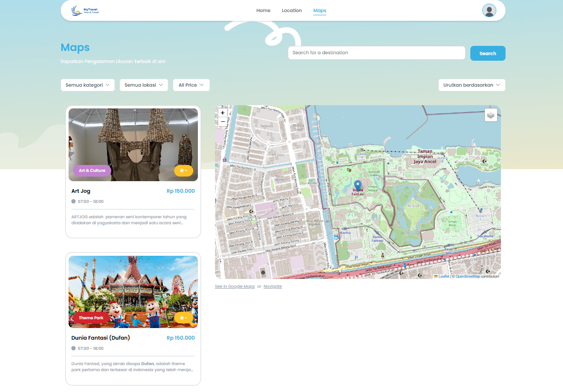Expand the Semua lokasi dropdown
Screen dimensions: 563x392
click(x=144, y=85)
